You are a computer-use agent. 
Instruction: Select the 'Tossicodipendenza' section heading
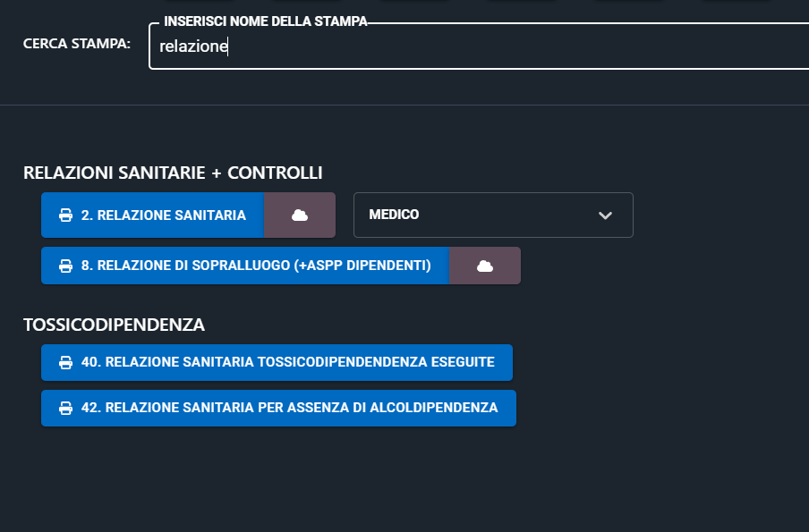point(114,325)
